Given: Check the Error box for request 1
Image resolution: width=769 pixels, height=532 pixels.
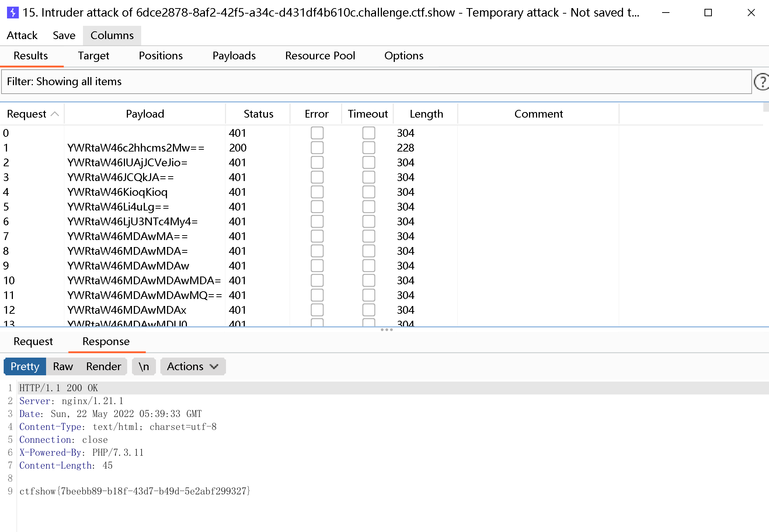Looking at the screenshot, I should pyautogui.click(x=317, y=148).
